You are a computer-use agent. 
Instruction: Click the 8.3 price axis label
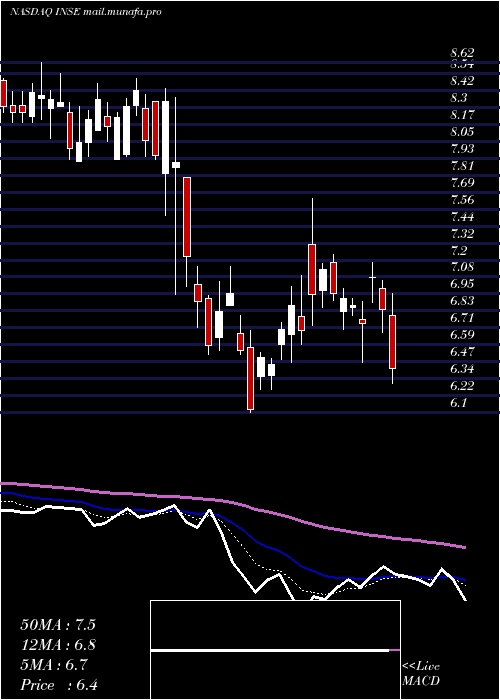[459, 98]
